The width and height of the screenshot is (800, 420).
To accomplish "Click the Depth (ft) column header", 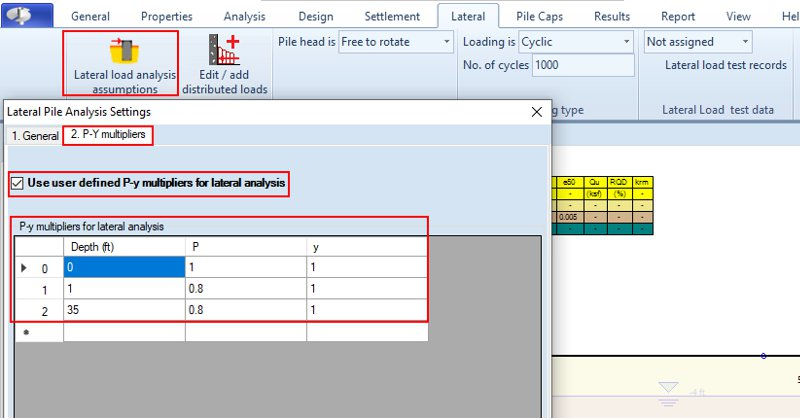I will point(124,246).
